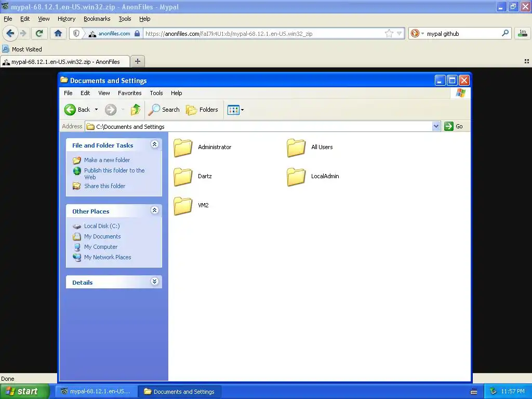Open Explorer Back history dropdown

point(96,110)
